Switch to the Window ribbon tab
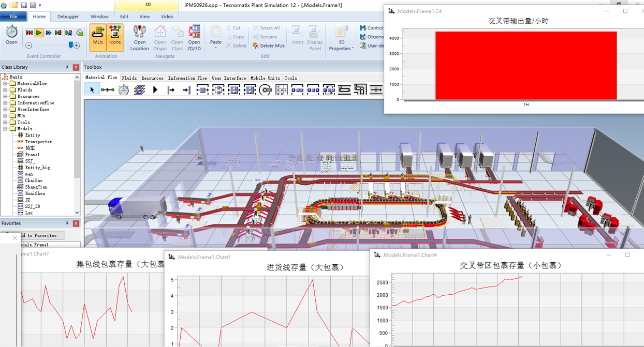The width and height of the screenshot is (644, 347). click(100, 17)
